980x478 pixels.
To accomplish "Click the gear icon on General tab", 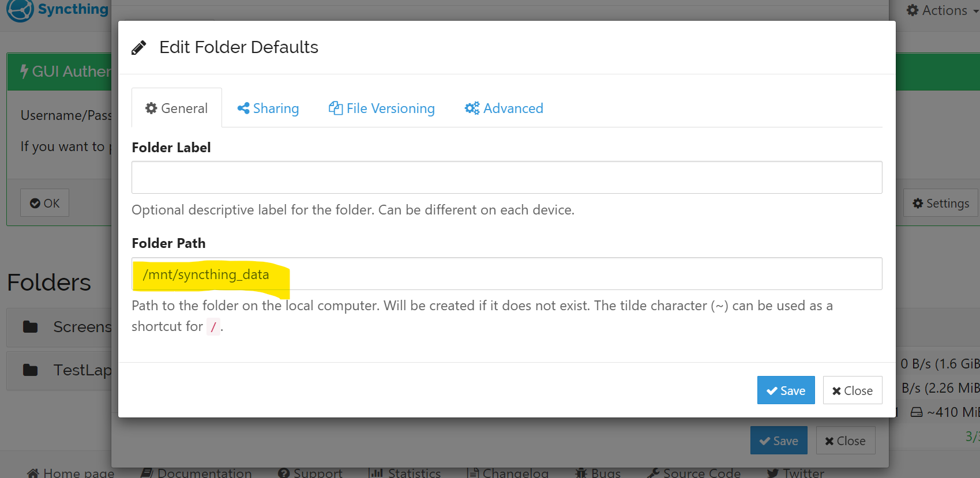I will coord(151,108).
